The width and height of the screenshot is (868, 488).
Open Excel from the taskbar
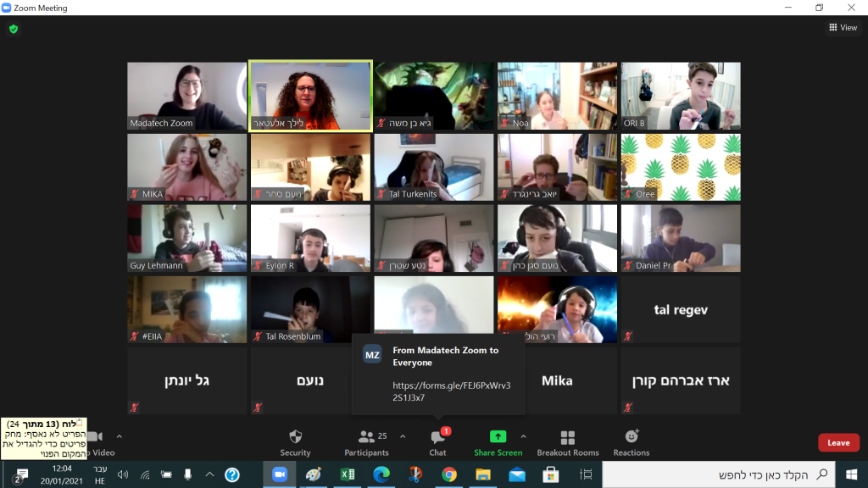347,474
